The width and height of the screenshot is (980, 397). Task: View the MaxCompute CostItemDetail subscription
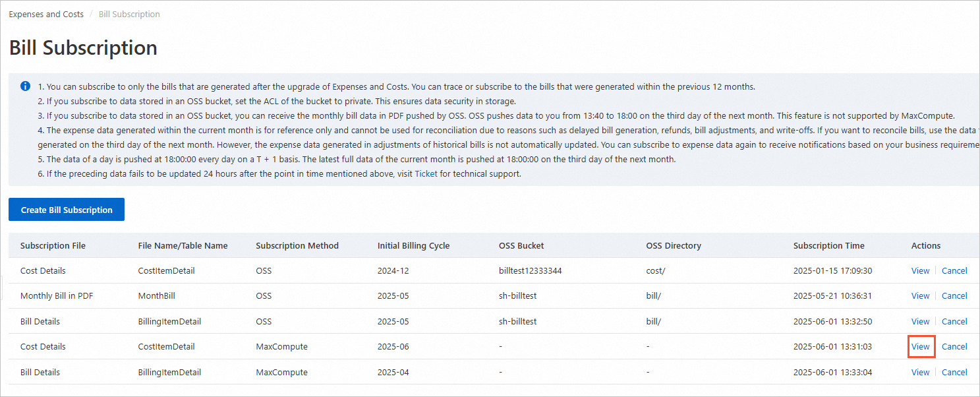pyautogui.click(x=920, y=346)
